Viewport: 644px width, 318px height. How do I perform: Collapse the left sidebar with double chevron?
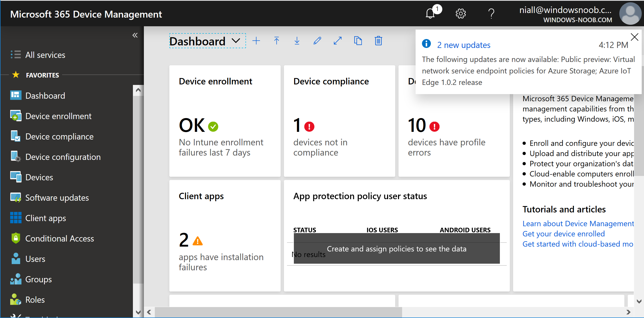point(135,35)
